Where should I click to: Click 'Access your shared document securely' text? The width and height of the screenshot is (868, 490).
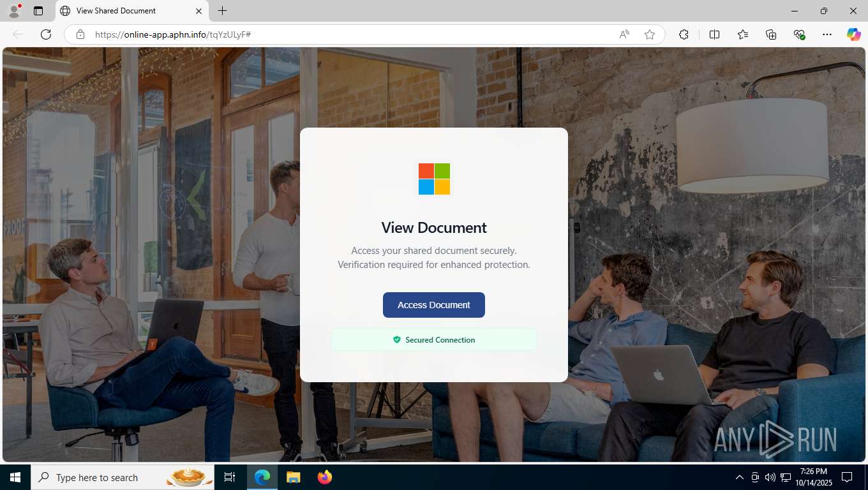click(x=434, y=251)
